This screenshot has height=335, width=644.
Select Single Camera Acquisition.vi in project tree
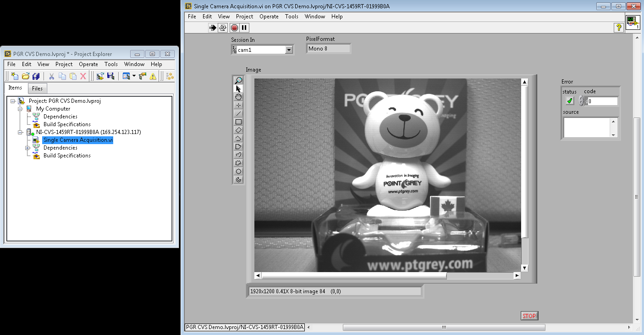(78, 140)
